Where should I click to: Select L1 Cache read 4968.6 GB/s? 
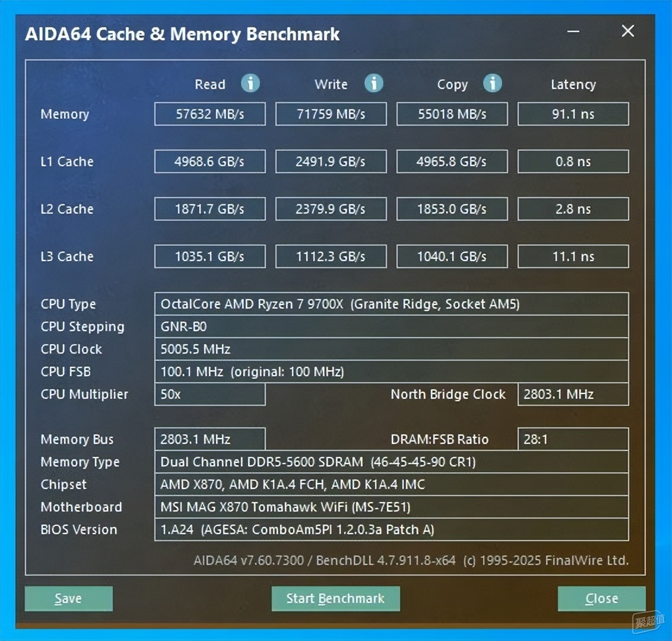210,161
